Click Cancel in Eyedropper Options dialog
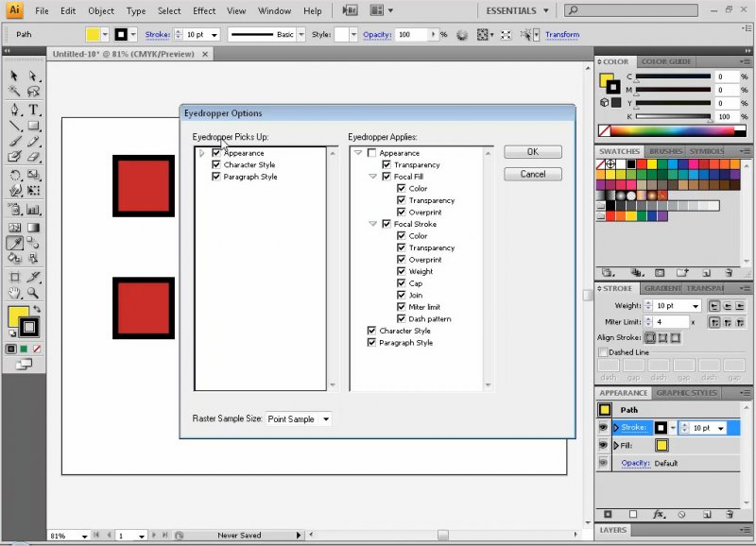The height and width of the screenshot is (546, 756). pyautogui.click(x=533, y=174)
